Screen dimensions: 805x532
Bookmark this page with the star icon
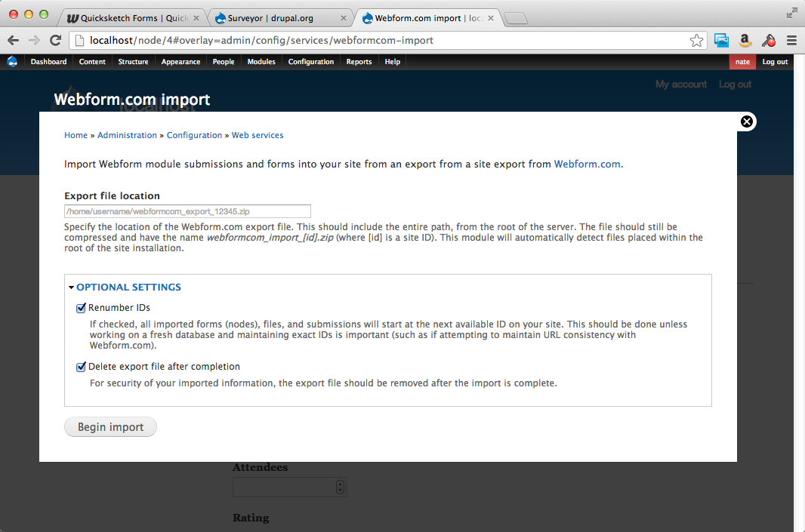coord(696,41)
